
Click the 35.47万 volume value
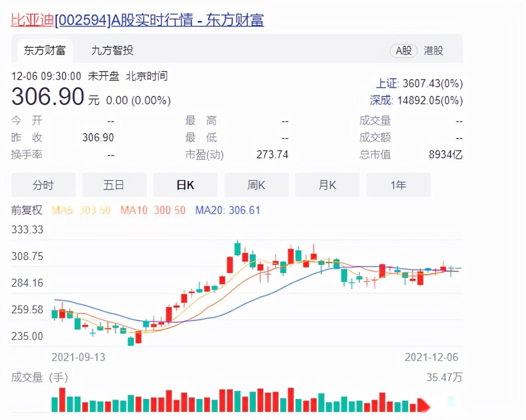click(x=445, y=377)
